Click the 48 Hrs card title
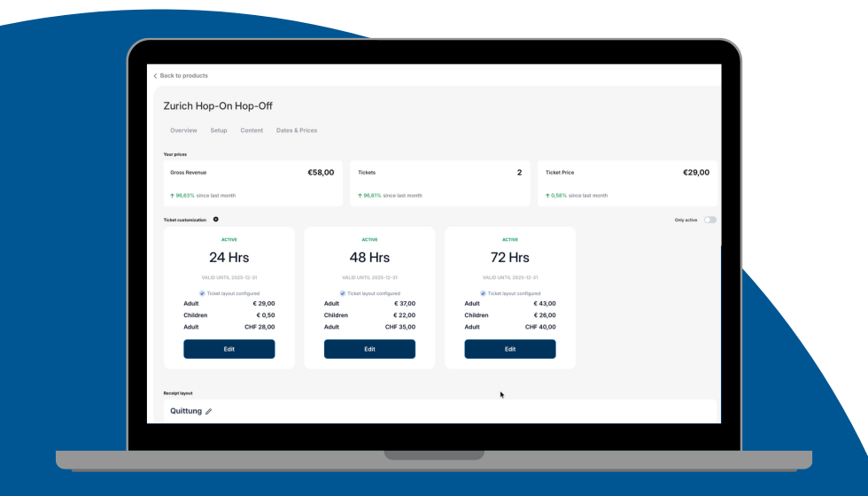The image size is (868, 496). point(370,258)
